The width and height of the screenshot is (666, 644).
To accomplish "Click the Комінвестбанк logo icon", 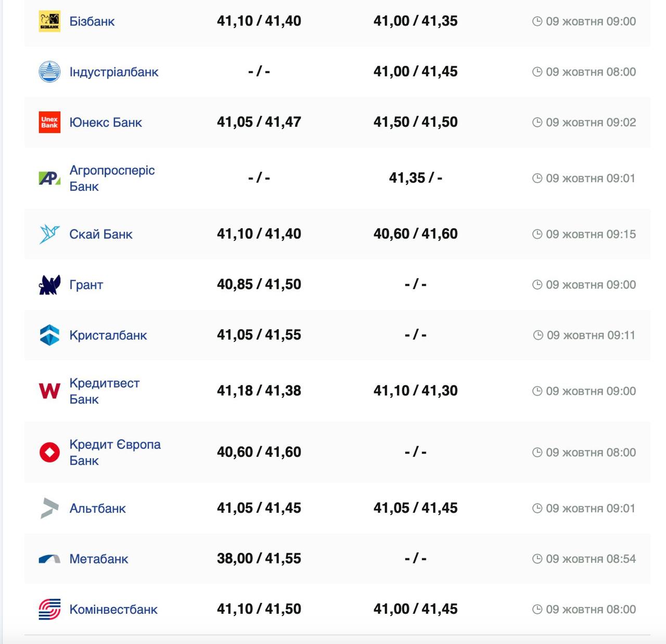I will tap(49, 609).
